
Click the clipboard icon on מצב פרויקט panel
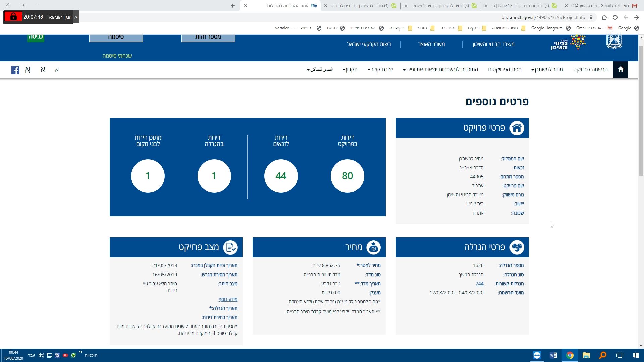(x=230, y=247)
